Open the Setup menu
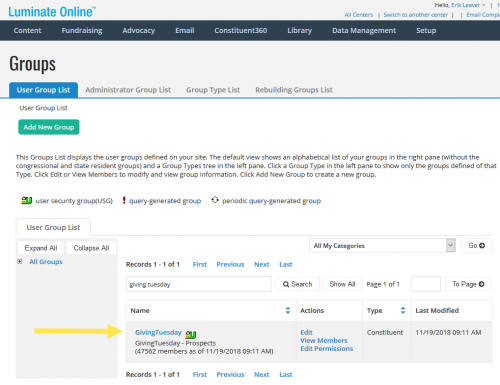Image resolution: width=500 pixels, height=385 pixels. (x=426, y=30)
